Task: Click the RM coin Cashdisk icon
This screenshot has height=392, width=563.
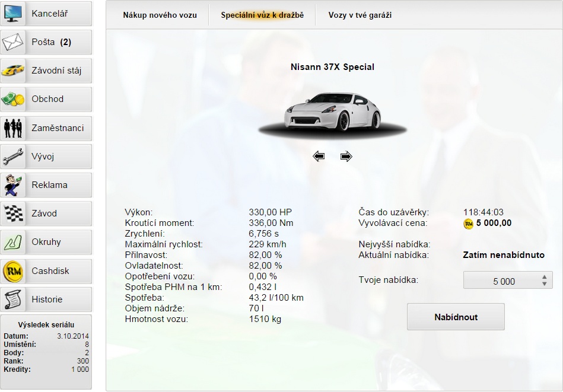Action: tap(13, 271)
